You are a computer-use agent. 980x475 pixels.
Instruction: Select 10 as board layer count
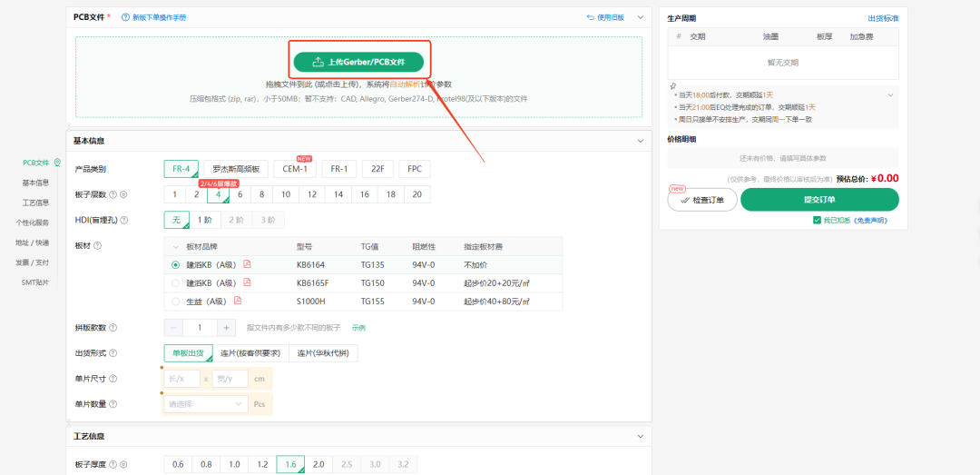pyautogui.click(x=286, y=194)
